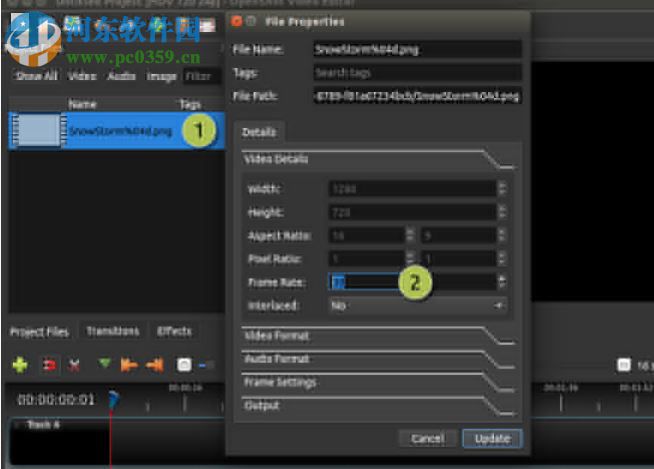Jump to previous marker orange icon
Viewport: 654px width, 469px height.
(129, 365)
